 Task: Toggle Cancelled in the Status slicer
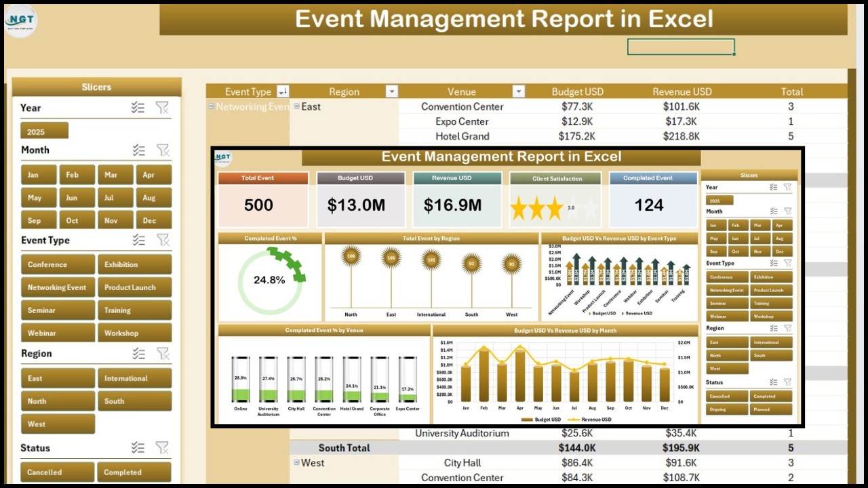[x=58, y=472]
